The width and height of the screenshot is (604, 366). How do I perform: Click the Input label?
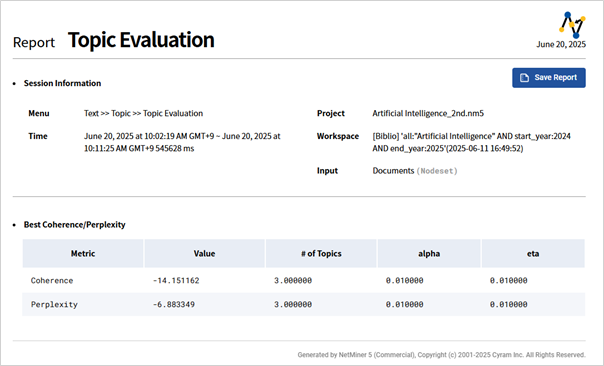(x=327, y=171)
